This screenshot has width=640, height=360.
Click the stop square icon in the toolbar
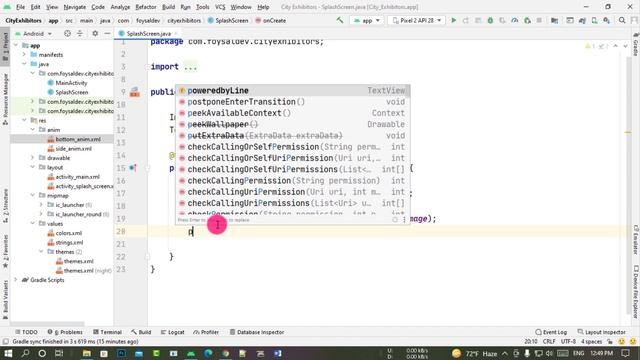point(539,20)
